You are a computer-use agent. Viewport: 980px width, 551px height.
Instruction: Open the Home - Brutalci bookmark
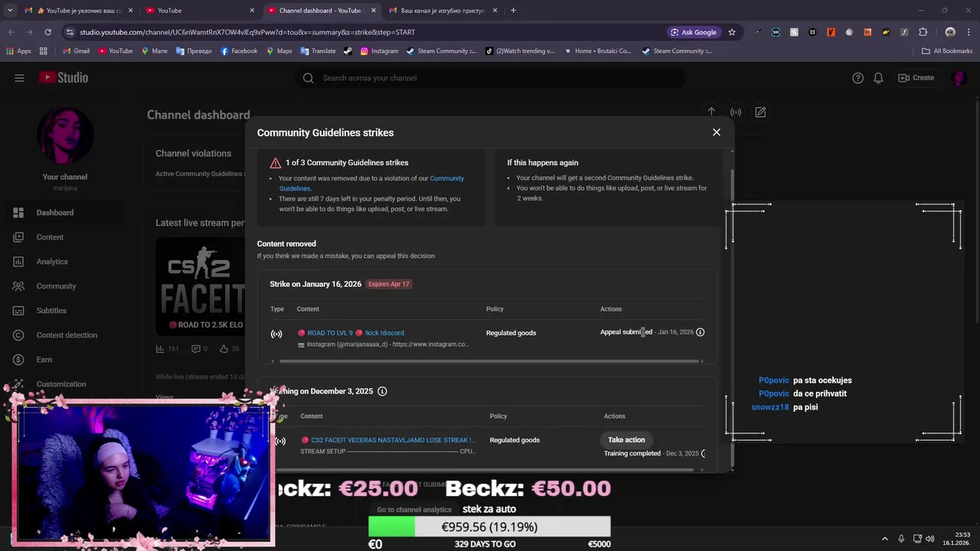(x=598, y=51)
